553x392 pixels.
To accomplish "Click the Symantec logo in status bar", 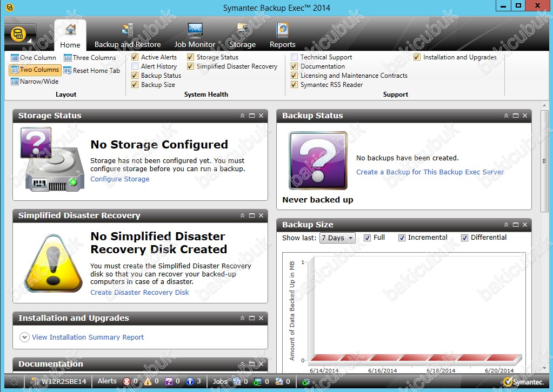I will coord(523,382).
